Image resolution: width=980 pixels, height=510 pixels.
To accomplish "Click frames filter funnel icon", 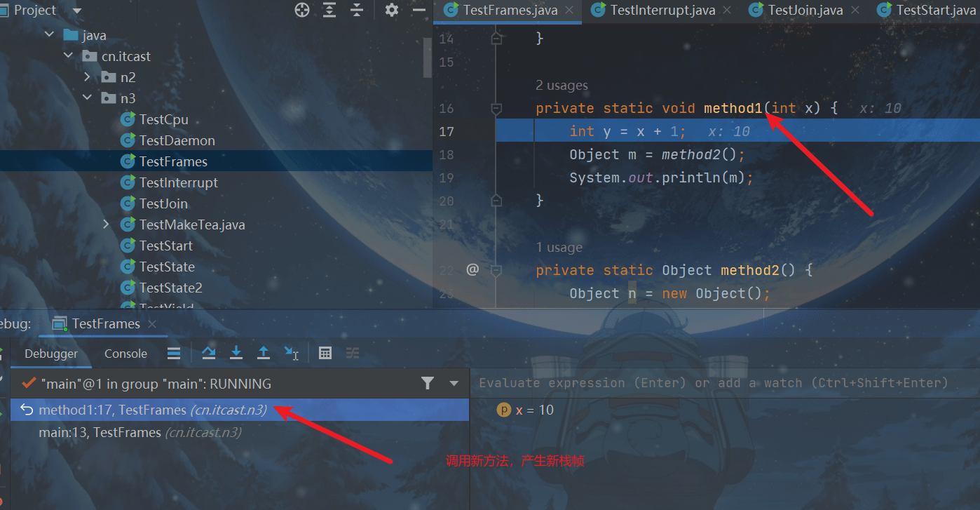I will (x=428, y=383).
